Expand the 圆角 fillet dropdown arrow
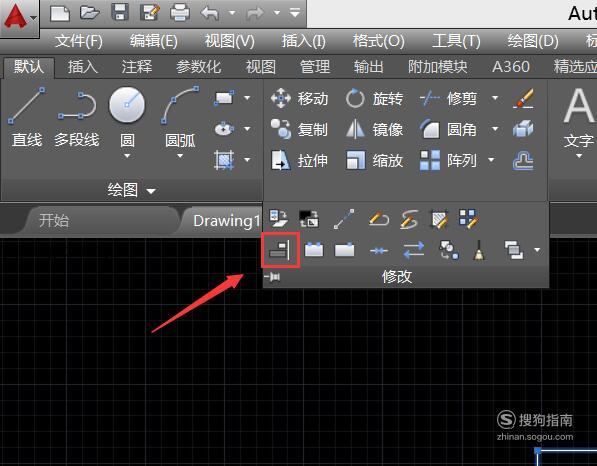This screenshot has height=466, width=597. tap(495, 129)
